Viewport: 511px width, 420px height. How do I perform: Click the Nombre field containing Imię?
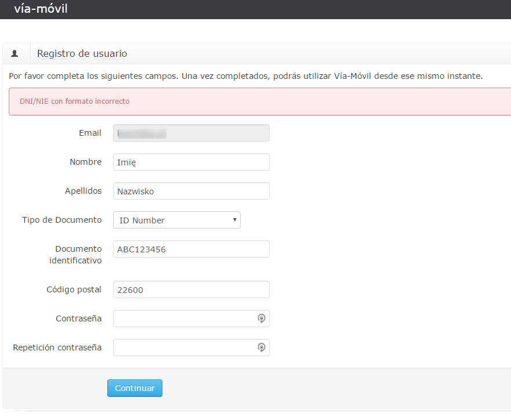tap(191, 162)
